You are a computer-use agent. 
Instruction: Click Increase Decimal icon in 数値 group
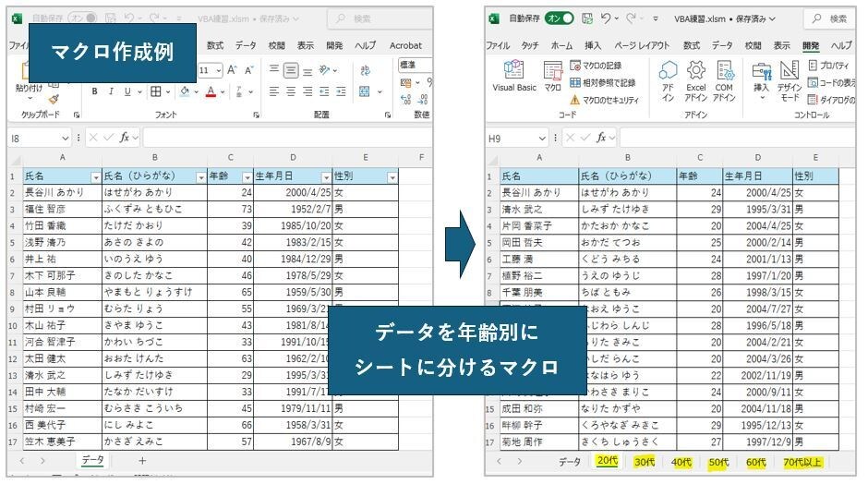[405, 100]
